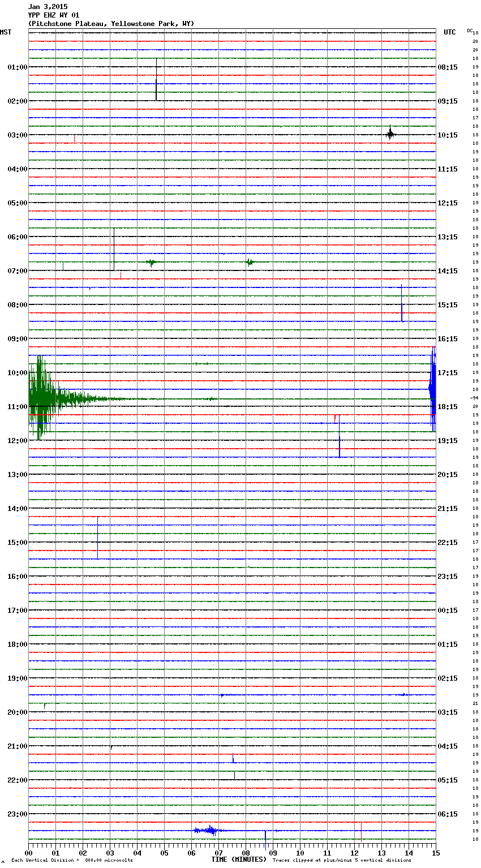Click minute 12 tick label on bottom axis
The width and height of the screenshot is (481, 868).
[x=354, y=853]
